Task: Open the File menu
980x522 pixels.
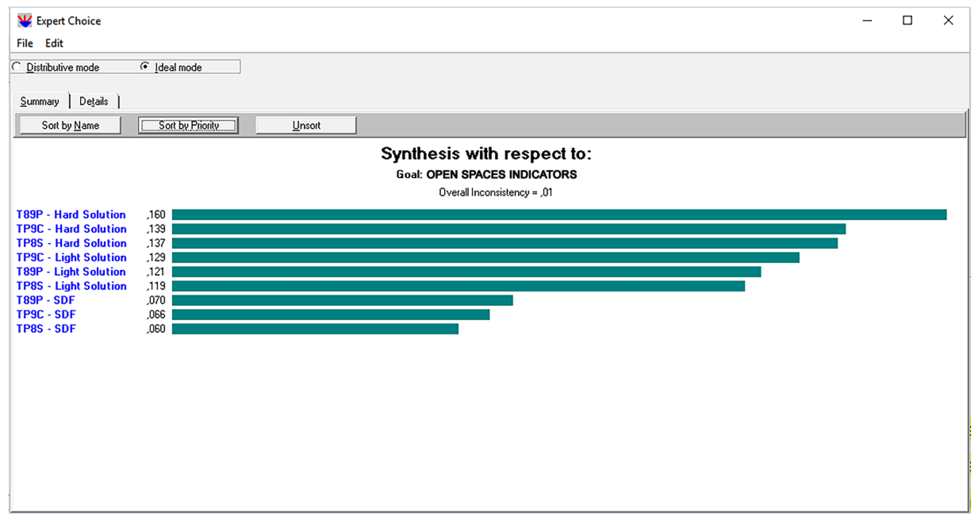Action: click(x=25, y=43)
